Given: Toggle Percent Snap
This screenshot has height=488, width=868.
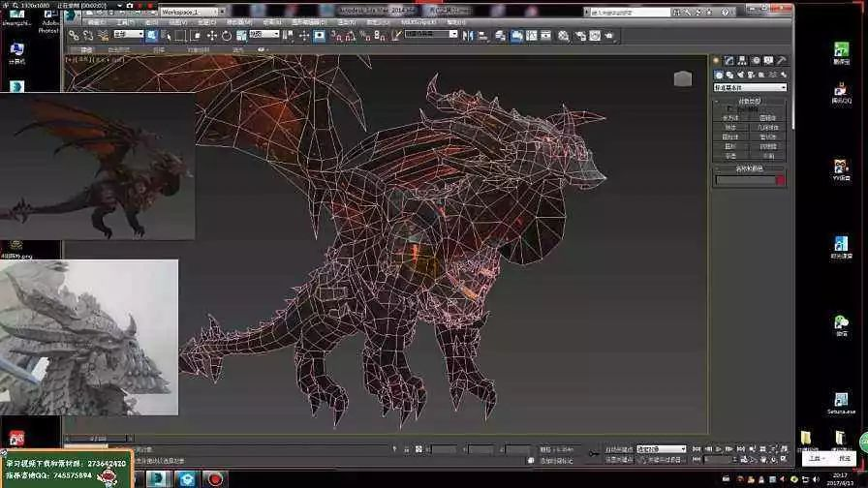Looking at the screenshot, I should 365,36.
